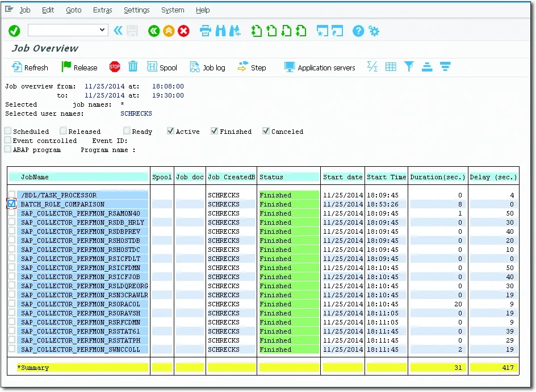536x392 pixels.
Task: Click the Generate Shortcut icon
Action: pos(337,31)
